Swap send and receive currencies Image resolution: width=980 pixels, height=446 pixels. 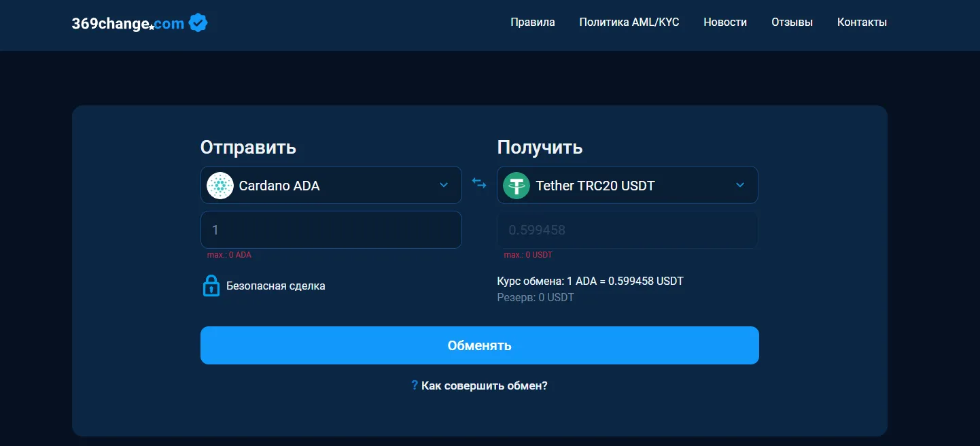pos(479,184)
